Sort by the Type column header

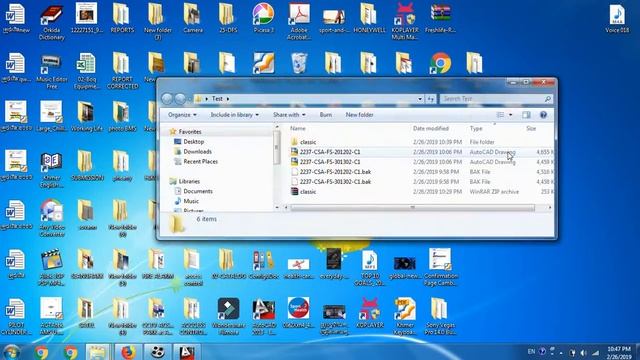476,129
